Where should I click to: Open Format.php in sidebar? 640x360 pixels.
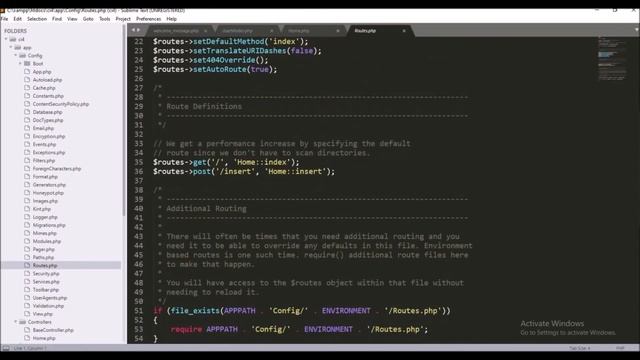[45, 177]
